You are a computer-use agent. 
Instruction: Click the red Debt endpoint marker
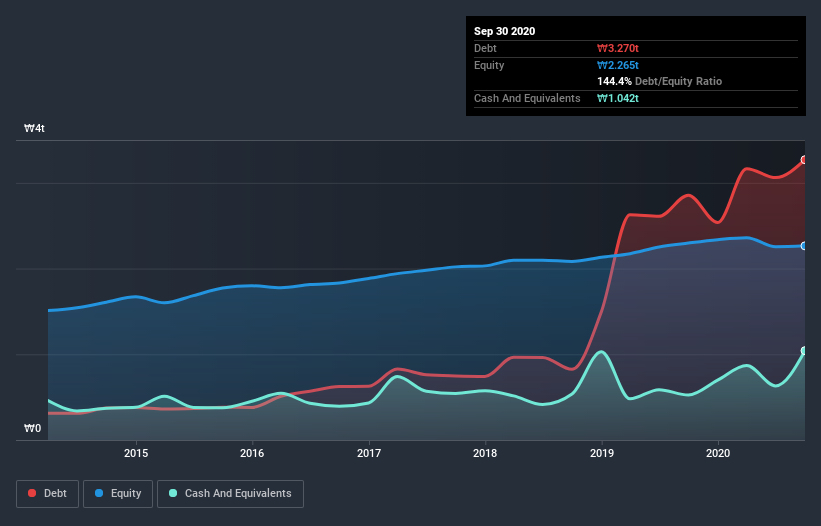(x=804, y=160)
